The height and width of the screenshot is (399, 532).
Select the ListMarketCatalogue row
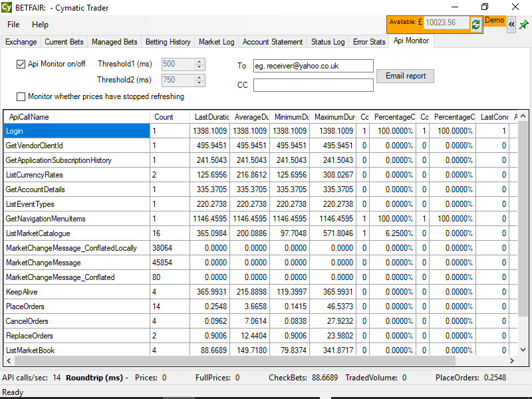pyautogui.click(x=261, y=233)
